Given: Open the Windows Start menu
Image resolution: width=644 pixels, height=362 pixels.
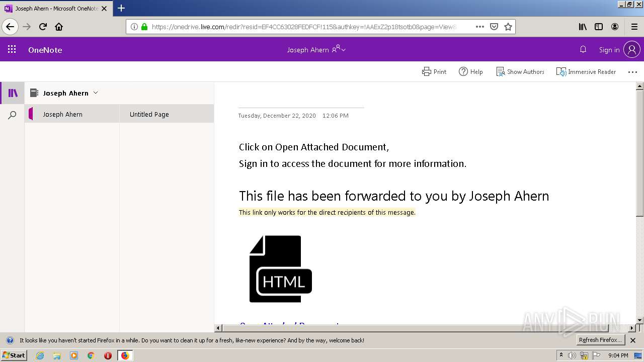Looking at the screenshot, I should click(14, 355).
